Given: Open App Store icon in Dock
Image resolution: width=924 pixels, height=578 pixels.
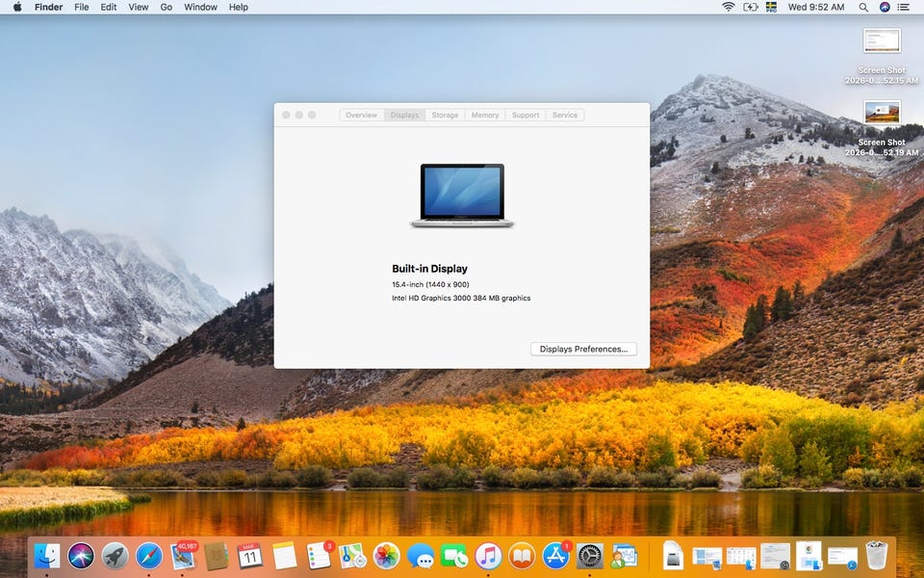Looking at the screenshot, I should (x=556, y=555).
